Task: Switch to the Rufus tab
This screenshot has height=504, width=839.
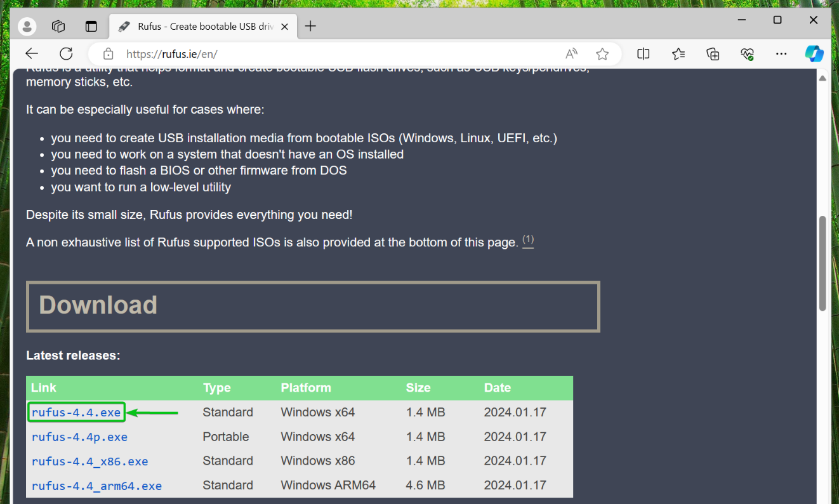Action: [202, 27]
